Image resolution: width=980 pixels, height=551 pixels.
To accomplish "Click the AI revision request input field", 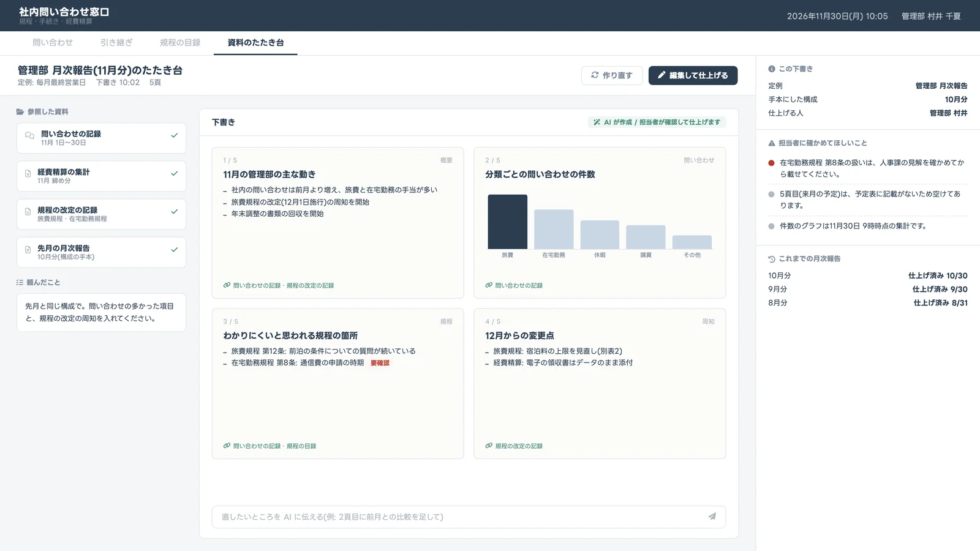I will [469, 517].
